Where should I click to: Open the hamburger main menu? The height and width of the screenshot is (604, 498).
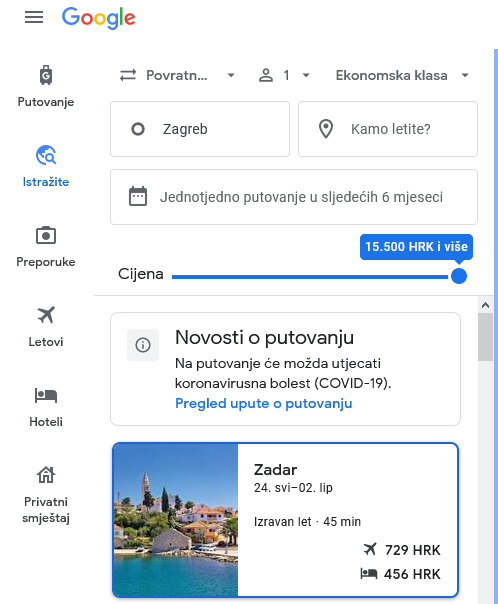coord(34,17)
